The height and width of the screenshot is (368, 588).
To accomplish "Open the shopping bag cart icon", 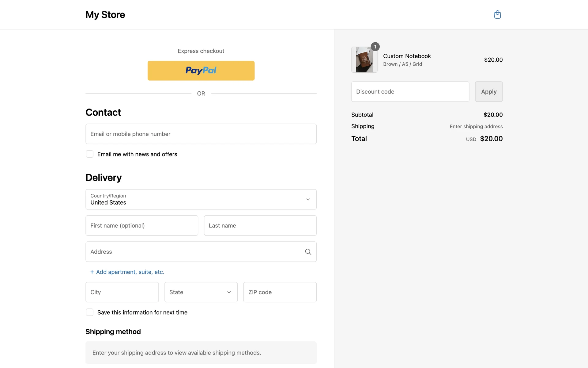I will 497,15.
